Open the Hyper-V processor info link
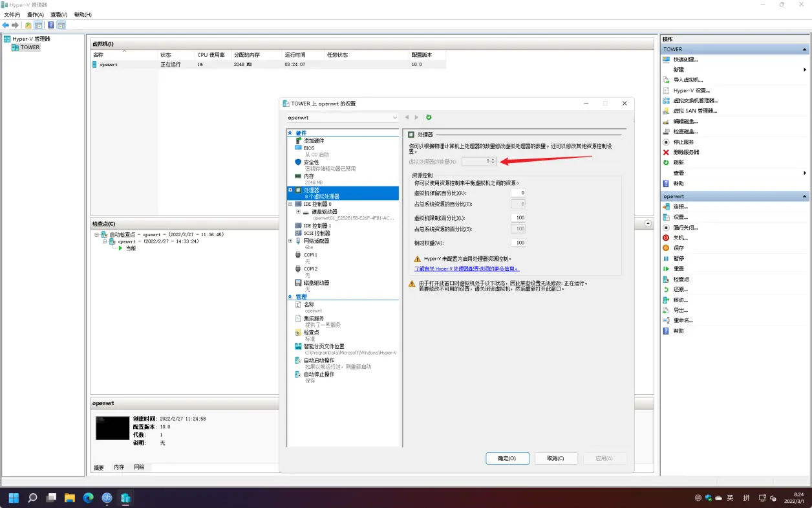 coord(467,269)
